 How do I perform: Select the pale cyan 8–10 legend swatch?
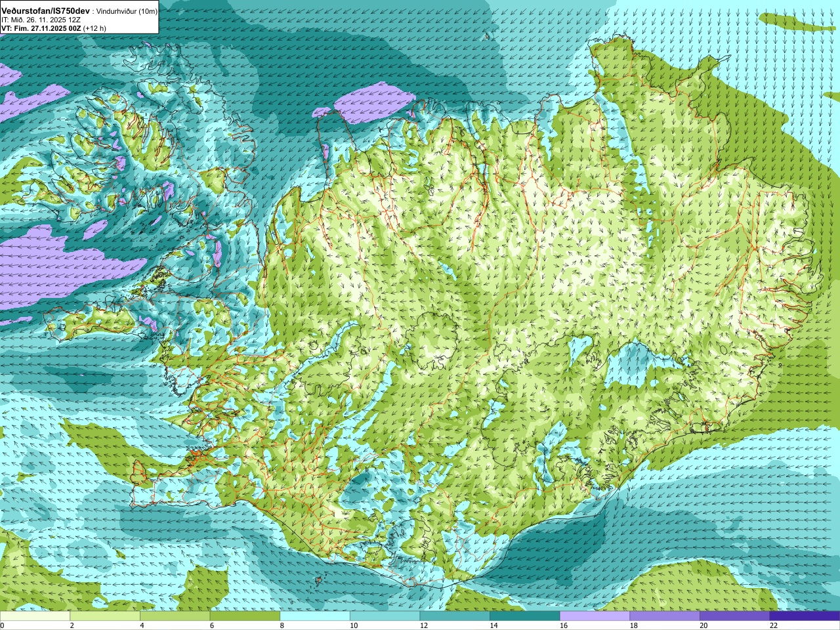pos(315,616)
